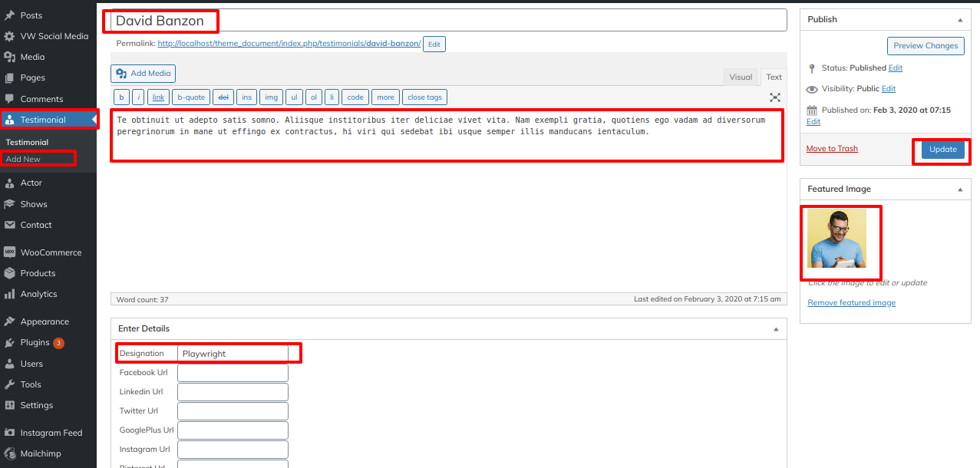This screenshot has height=468, width=980.
Task: Collapse the Enter Details panel
Action: 775,329
